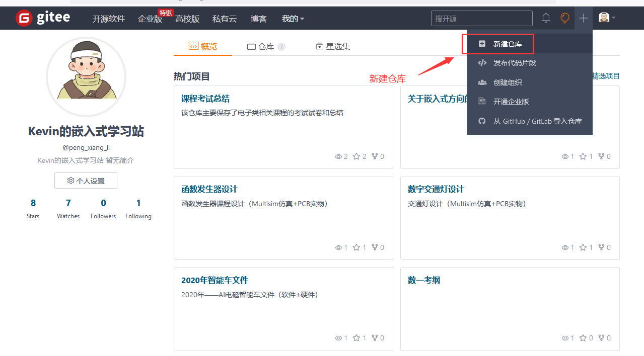Screen dimensions: 644x356
Task: Click the fork icon on 数字交通灯设计 card
Action: pos(601,247)
